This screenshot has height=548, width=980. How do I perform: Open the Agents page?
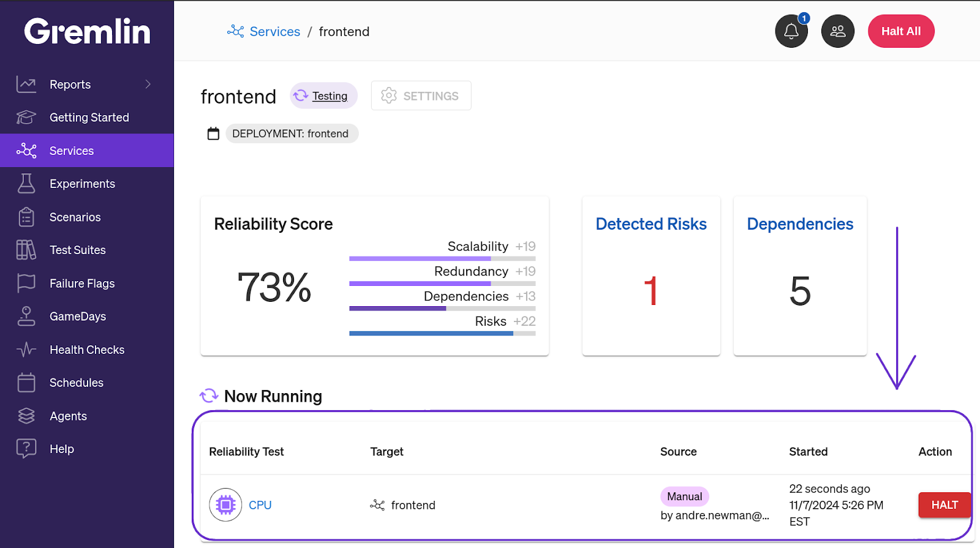(x=86, y=416)
